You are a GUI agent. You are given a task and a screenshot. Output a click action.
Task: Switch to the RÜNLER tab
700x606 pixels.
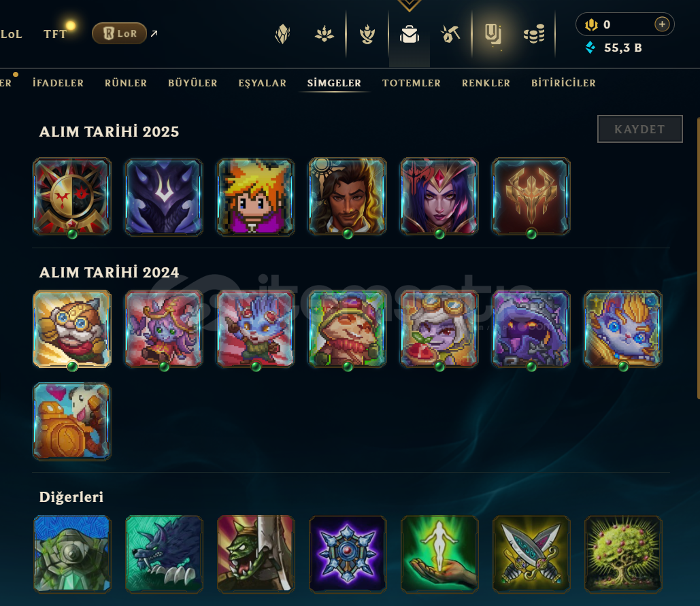point(126,83)
